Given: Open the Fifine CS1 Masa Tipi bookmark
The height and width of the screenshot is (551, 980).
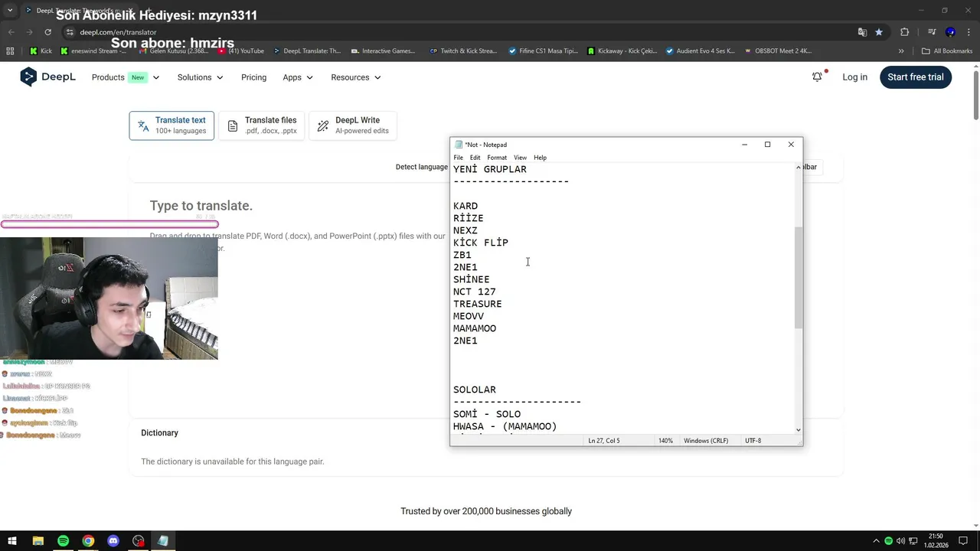Looking at the screenshot, I should pyautogui.click(x=543, y=51).
